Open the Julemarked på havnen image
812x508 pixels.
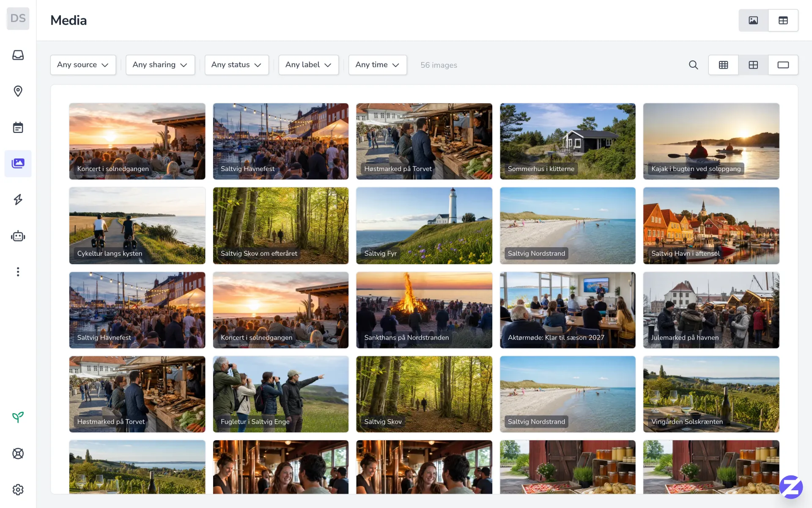[711, 310]
